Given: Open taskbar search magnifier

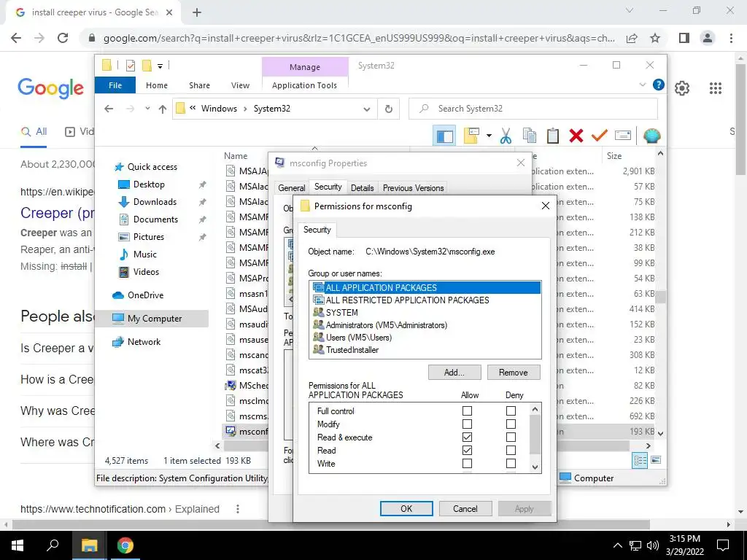Looking at the screenshot, I should coord(53,545).
